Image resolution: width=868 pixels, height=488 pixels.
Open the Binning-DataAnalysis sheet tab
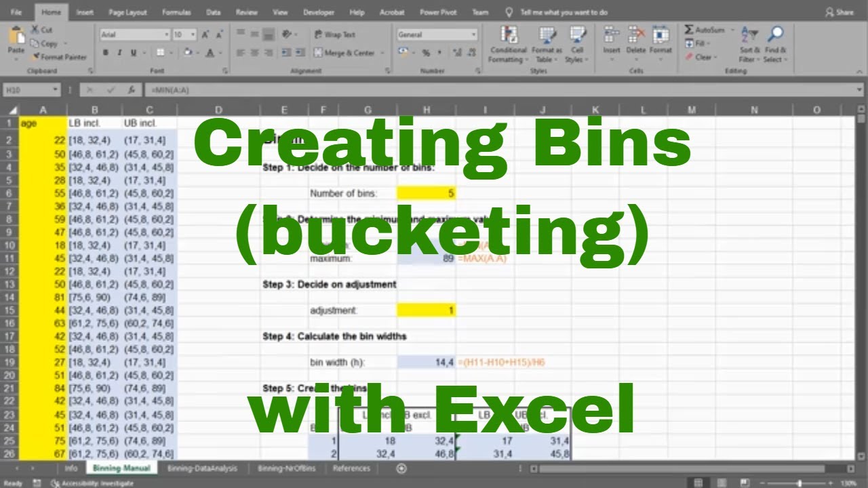pyautogui.click(x=201, y=468)
